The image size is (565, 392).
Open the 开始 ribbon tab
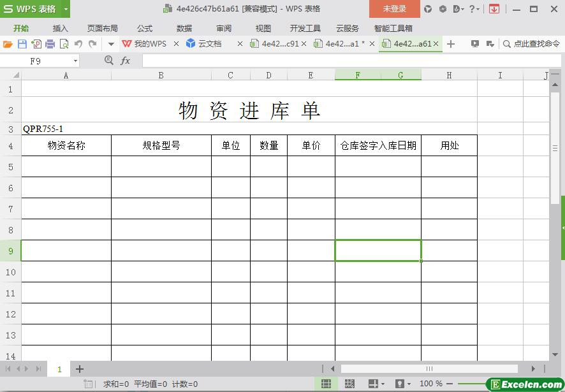tap(21, 28)
